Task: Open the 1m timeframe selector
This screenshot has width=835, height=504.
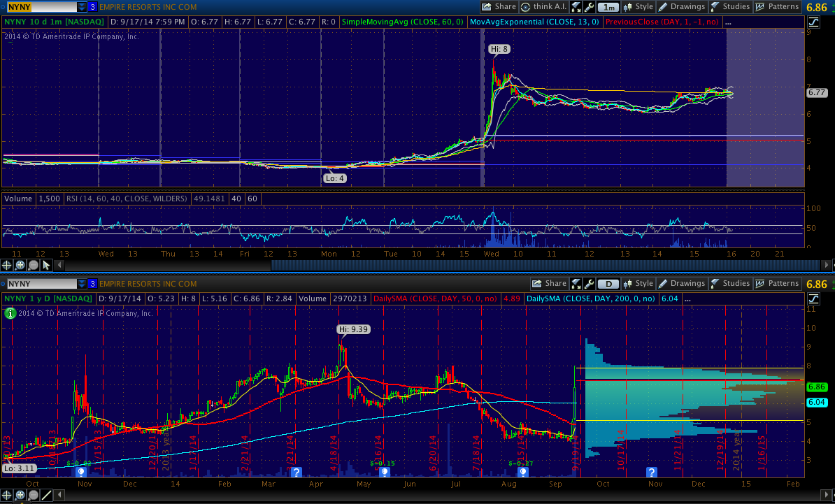Action: coord(609,7)
